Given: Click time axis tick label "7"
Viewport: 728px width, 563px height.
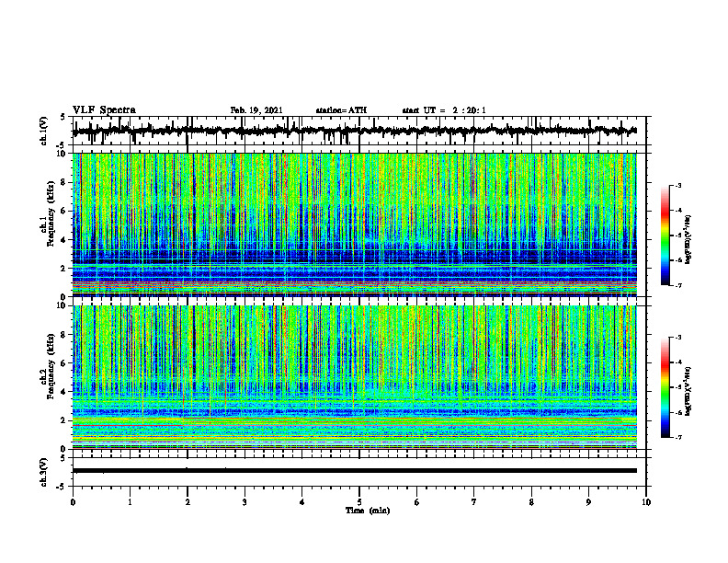Looking at the screenshot, I should click(x=474, y=502).
